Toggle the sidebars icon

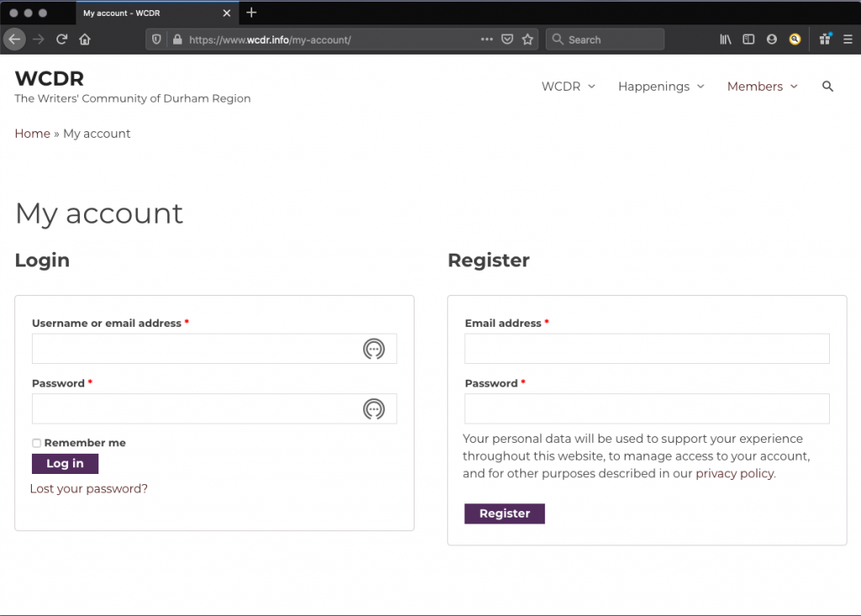click(748, 39)
